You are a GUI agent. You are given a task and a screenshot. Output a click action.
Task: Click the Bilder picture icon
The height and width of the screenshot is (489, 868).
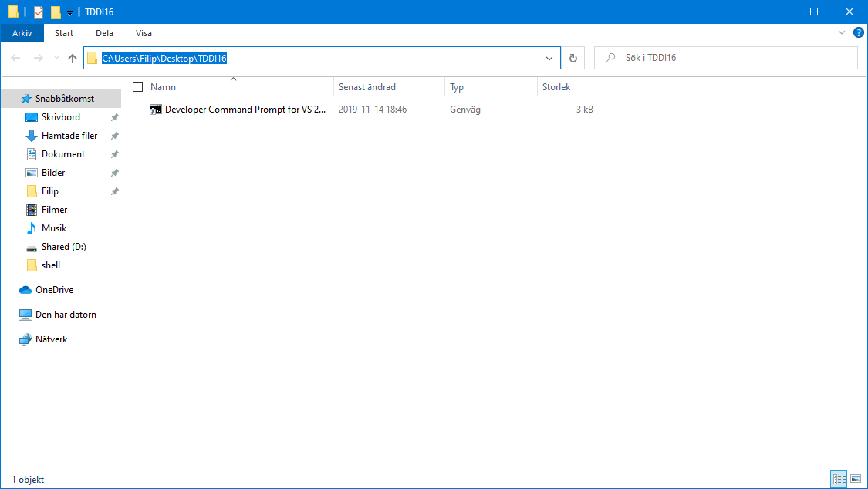point(32,173)
